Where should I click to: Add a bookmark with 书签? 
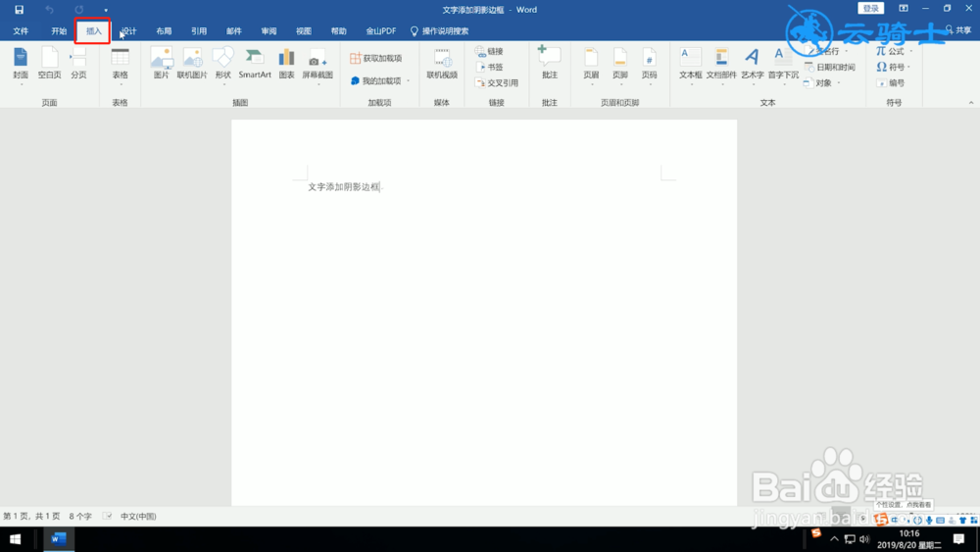click(489, 67)
